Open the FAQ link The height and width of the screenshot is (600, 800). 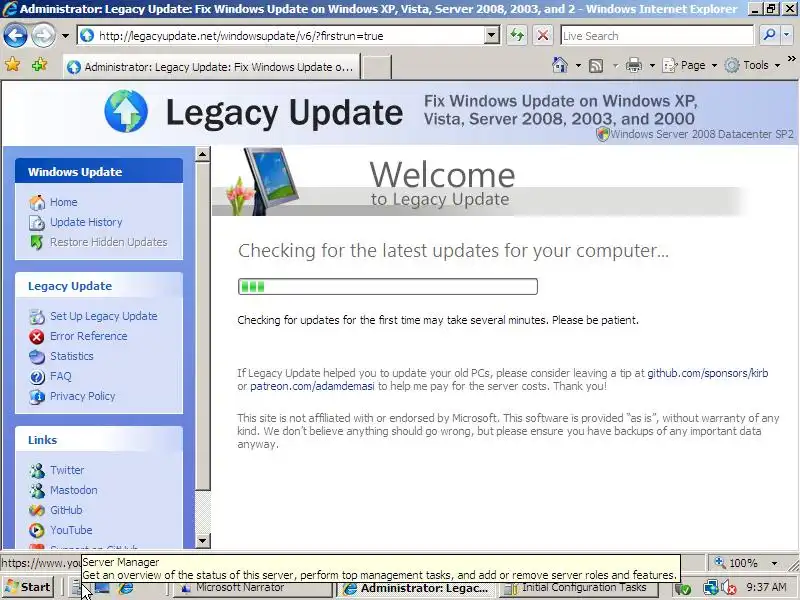61,376
